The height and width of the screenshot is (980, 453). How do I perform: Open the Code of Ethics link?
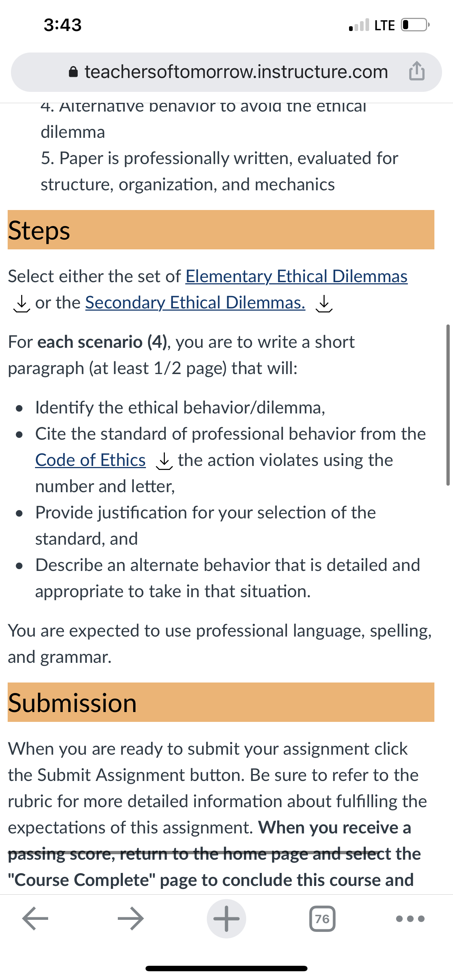(x=90, y=460)
